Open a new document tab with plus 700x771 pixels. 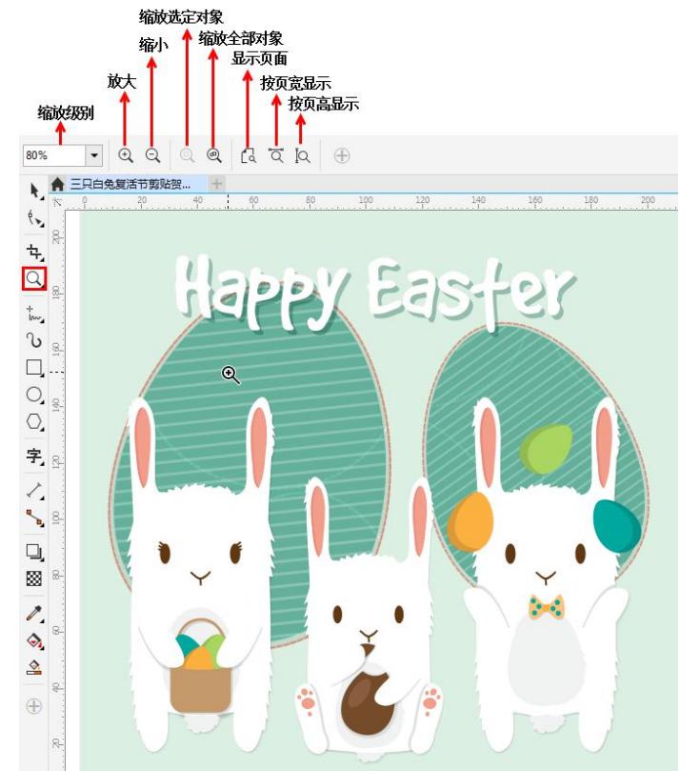[x=217, y=183]
